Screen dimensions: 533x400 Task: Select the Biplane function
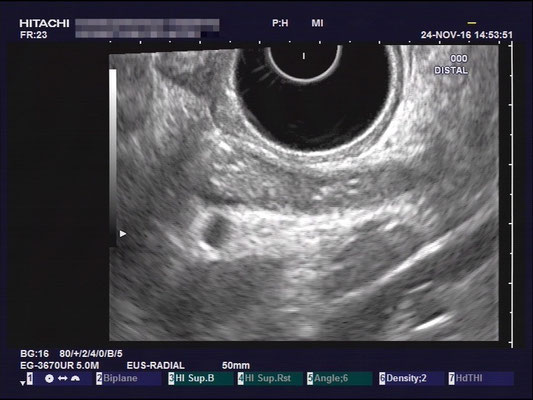click(x=128, y=378)
